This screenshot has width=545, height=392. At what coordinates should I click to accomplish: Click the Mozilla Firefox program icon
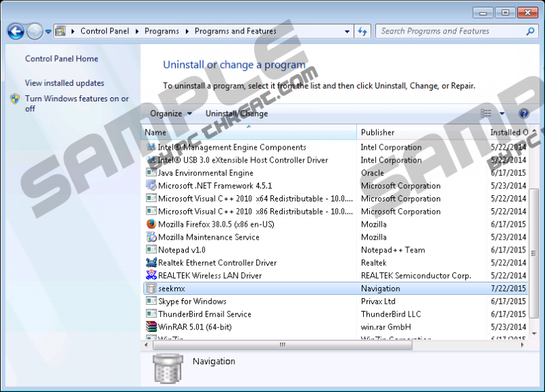151,225
